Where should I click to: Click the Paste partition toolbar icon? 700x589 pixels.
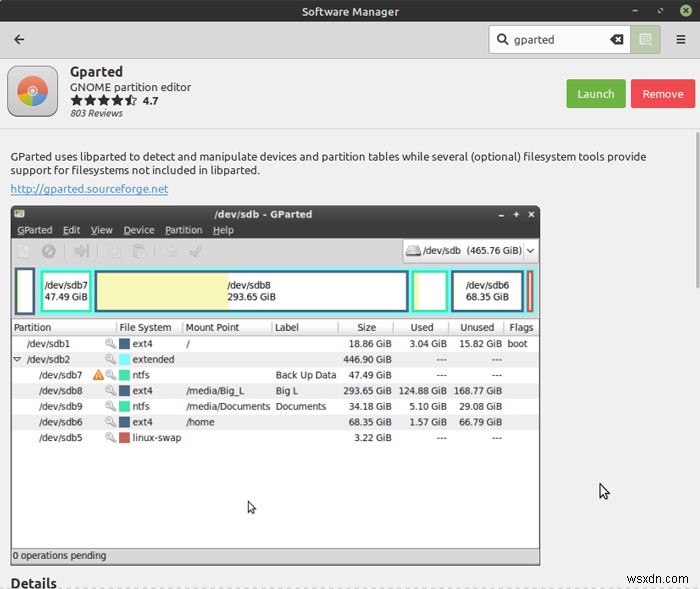[139, 251]
